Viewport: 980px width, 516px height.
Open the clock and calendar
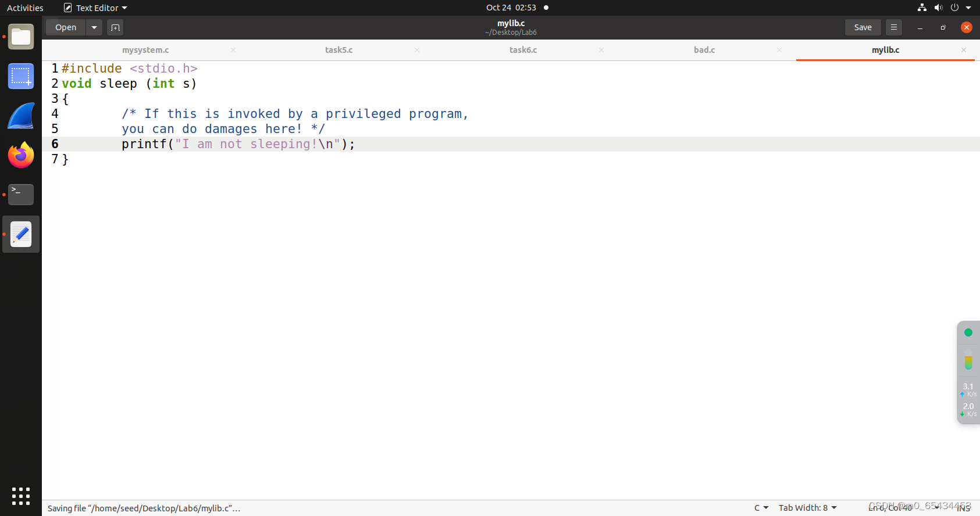click(511, 8)
